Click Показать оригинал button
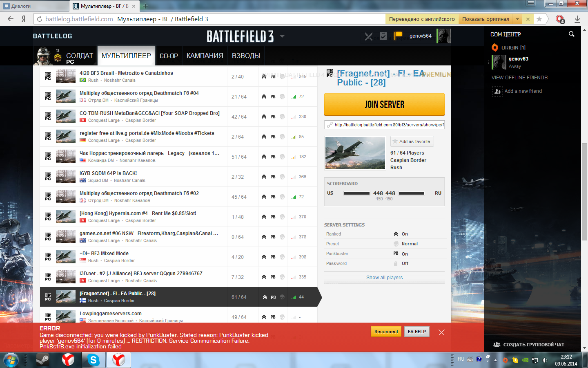Screen dimensions: 588x368 click(x=486, y=19)
